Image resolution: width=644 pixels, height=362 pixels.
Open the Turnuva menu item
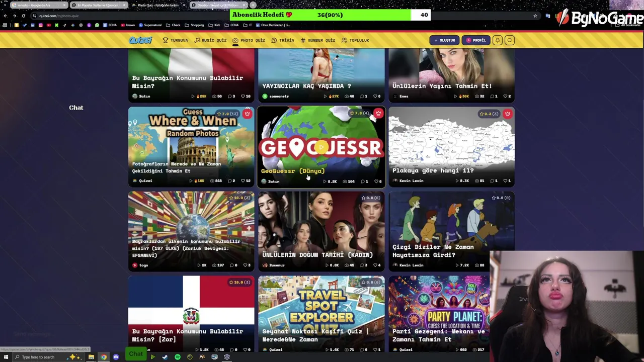pos(175,40)
